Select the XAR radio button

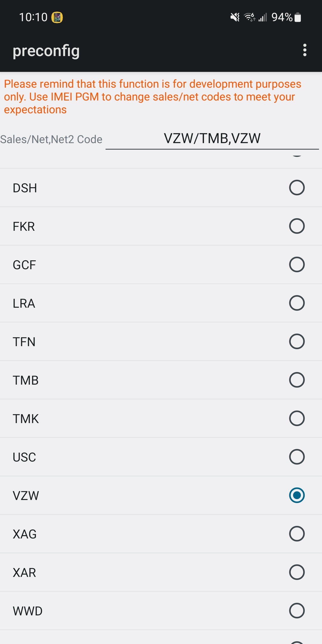(297, 572)
